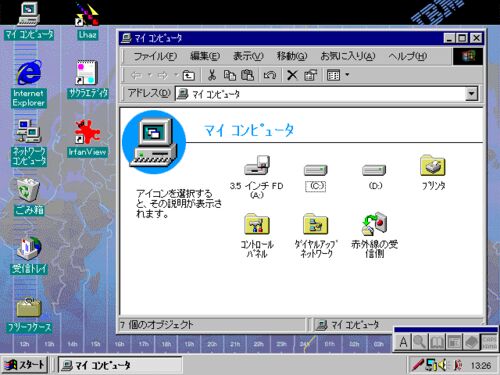Click the Up one folder toolbar icon
500x375 pixels.
pyautogui.click(x=189, y=75)
